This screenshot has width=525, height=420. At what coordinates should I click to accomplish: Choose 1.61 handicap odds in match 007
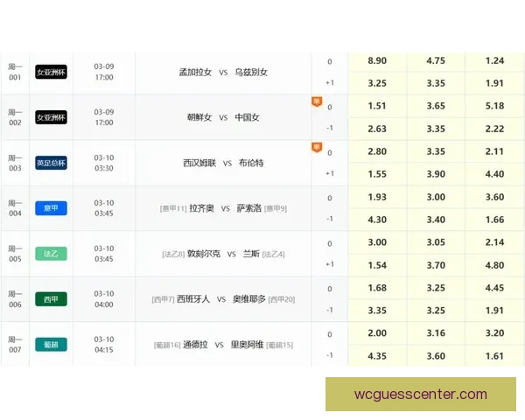(494, 356)
